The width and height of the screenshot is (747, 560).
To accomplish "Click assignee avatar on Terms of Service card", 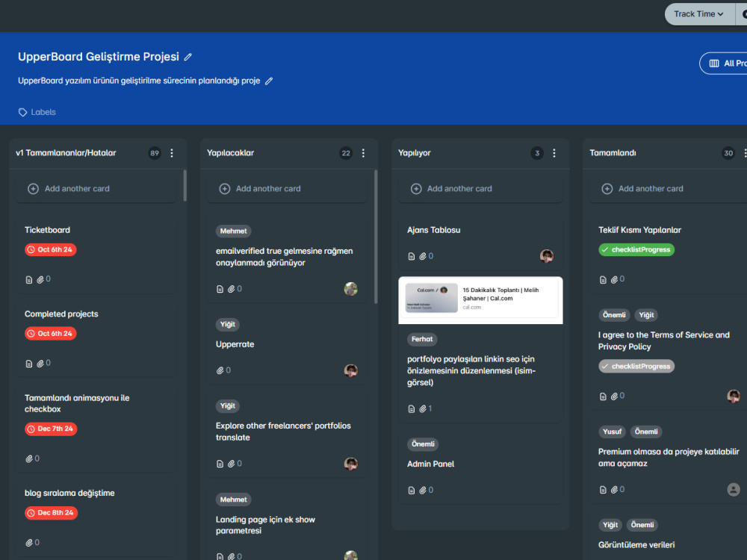I will (734, 396).
